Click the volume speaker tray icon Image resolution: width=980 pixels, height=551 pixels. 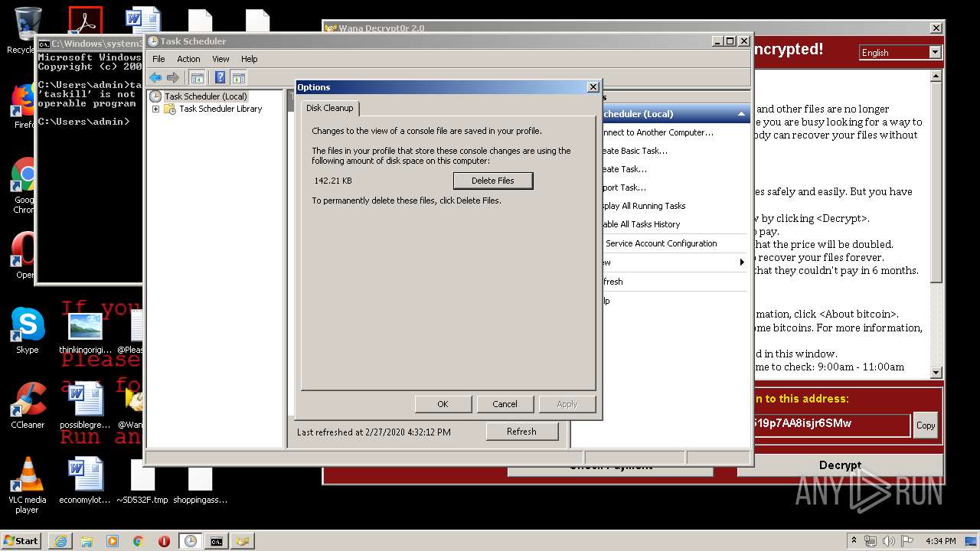coord(889,541)
